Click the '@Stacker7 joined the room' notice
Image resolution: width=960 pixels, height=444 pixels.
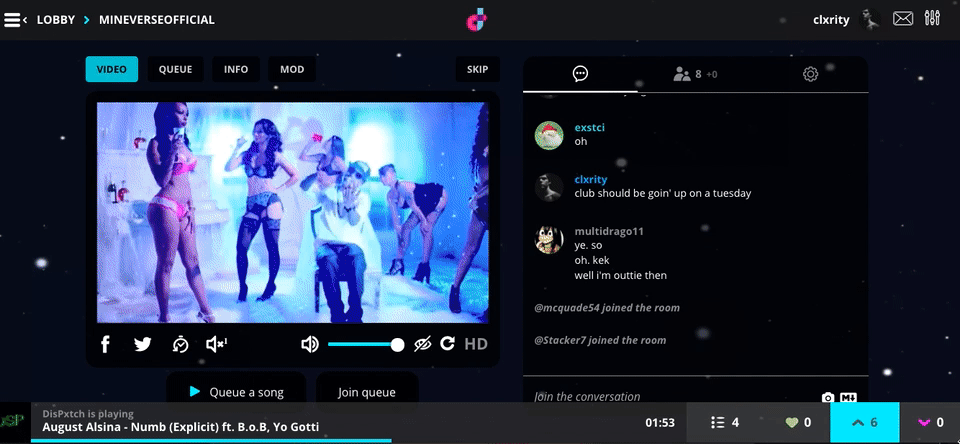click(600, 341)
